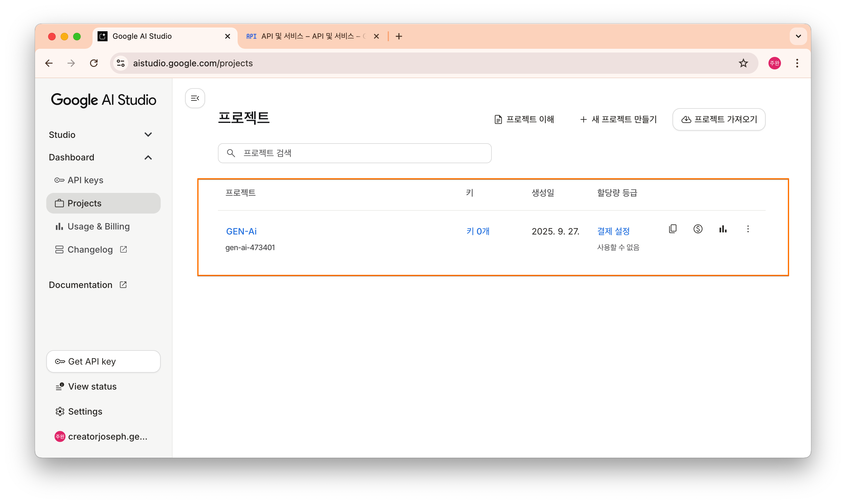This screenshot has height=504, width=846.
Task: Open API keys in sidebar
Action: pos(85,180)
